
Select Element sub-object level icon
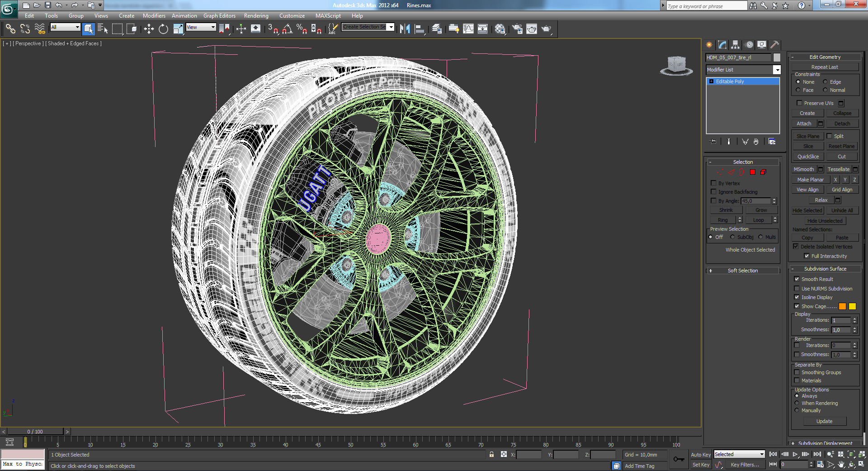(x=763, y=172)
